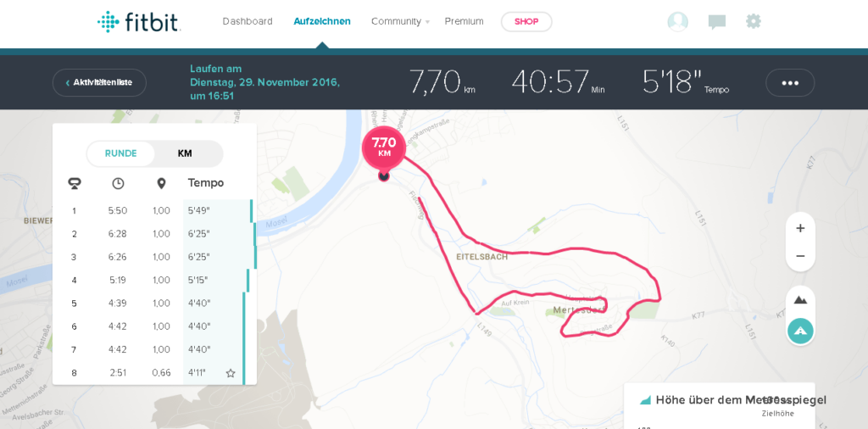868x429 pixels.
Task: Select lap 5 row in table
Action: click(x=154, y=304)
